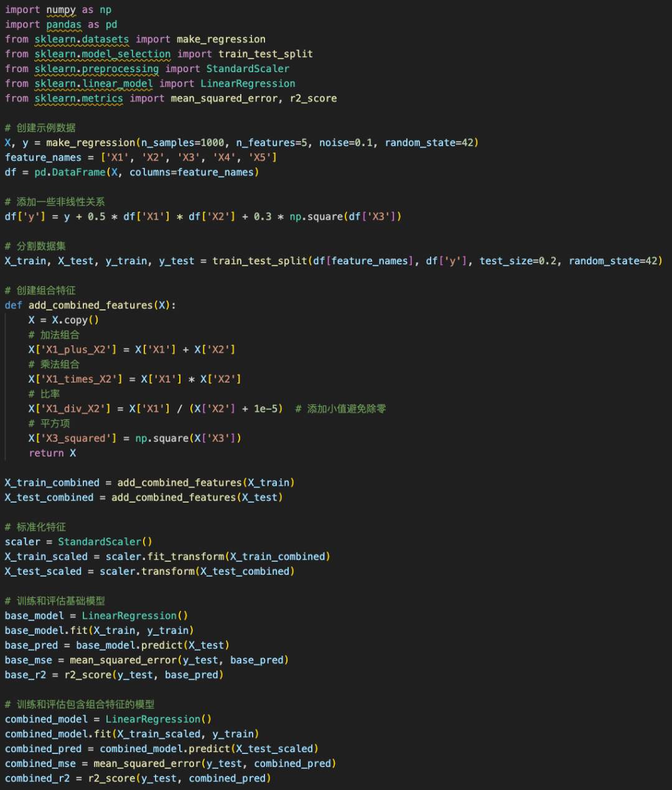Click the comment '# 标准化特征'
672x790 pixels.
[35, 527]
